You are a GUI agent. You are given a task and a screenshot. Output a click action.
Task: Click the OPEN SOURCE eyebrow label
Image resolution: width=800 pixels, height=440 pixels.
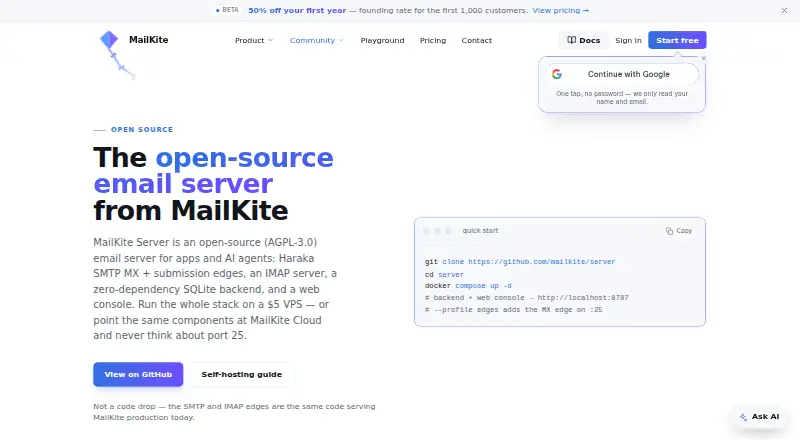pos(142,130)
